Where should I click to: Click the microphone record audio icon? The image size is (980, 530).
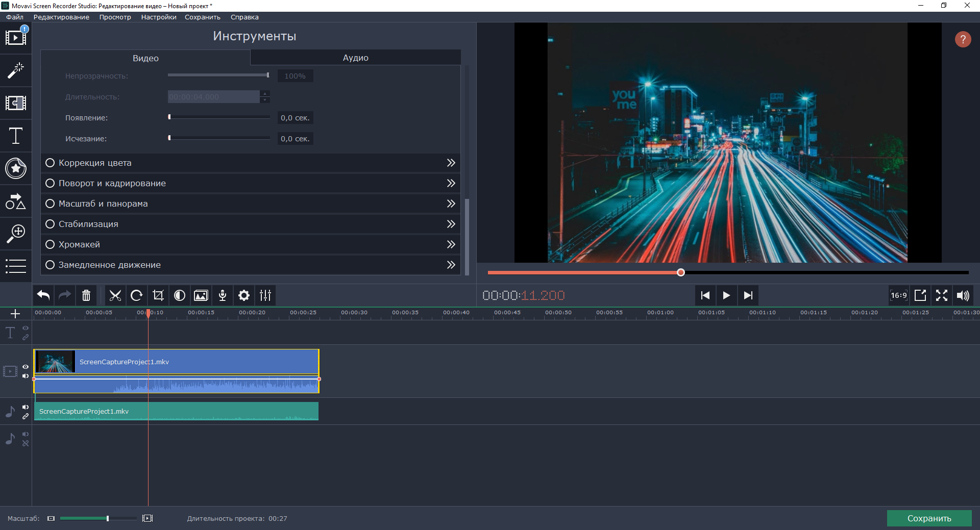point(223,295)
